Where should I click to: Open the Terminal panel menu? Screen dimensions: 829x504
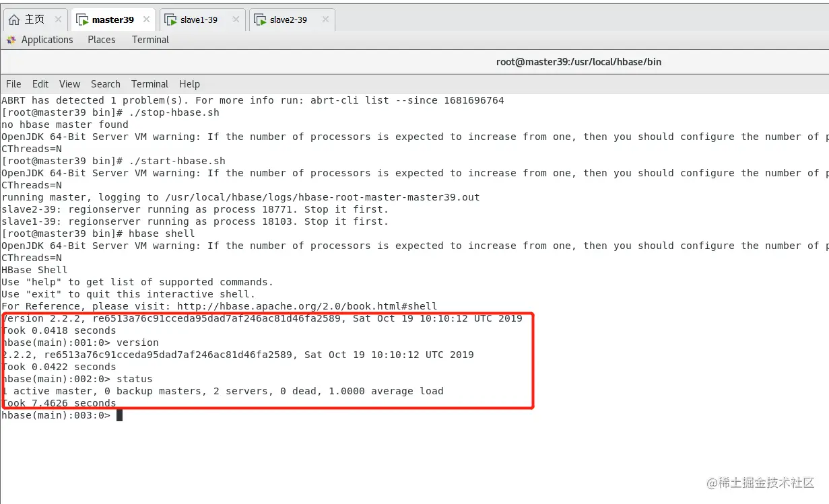(x=150, y=40)
